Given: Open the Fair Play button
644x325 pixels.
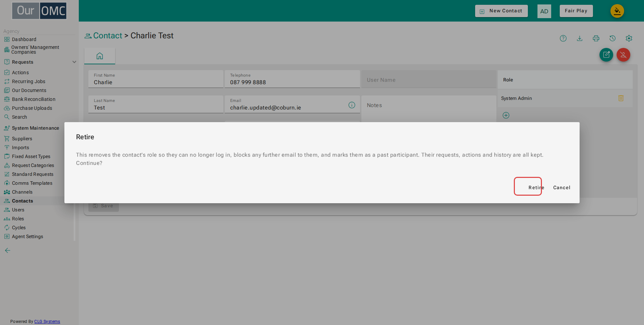Looking at the screenshot, I should (576, 11).
